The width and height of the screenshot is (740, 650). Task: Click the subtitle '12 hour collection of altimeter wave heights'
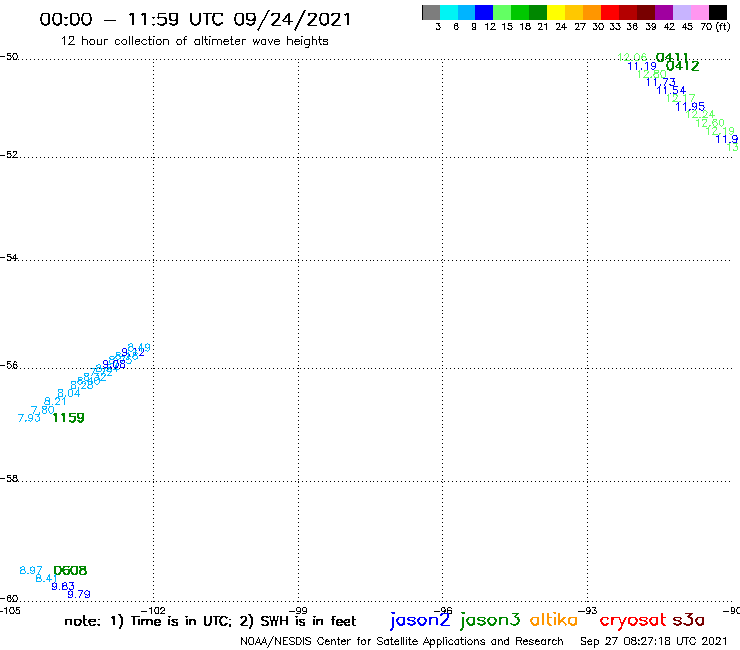194,41
